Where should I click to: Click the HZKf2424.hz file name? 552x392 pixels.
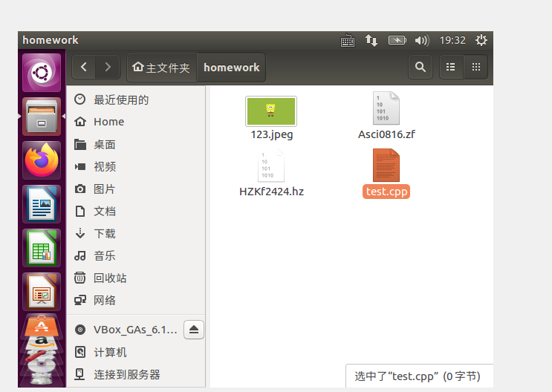271,192
